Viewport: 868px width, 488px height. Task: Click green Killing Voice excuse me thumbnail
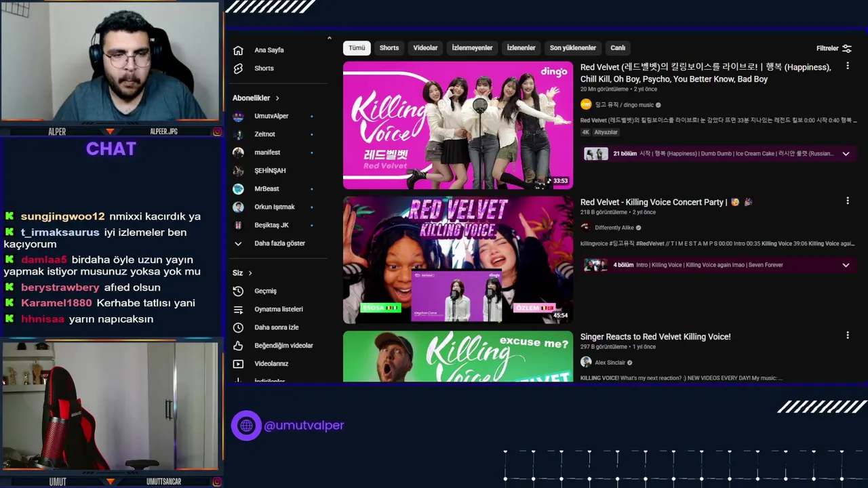(x=458, y=357)
